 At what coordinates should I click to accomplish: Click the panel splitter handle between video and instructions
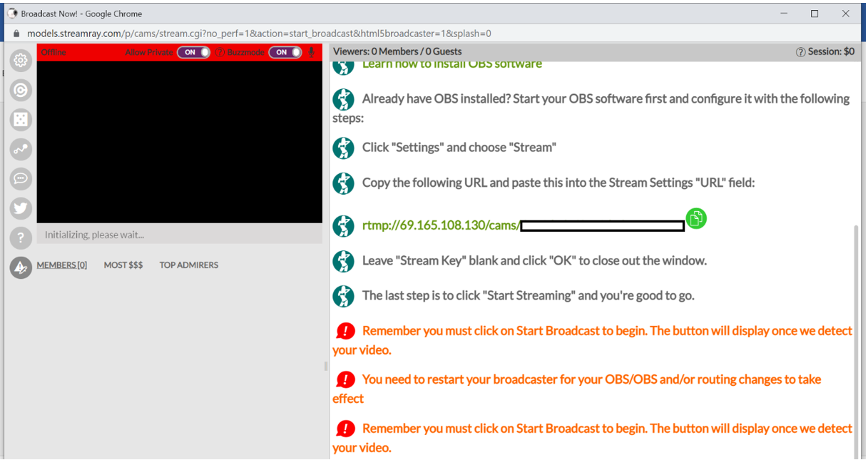(x=327, y=366)
